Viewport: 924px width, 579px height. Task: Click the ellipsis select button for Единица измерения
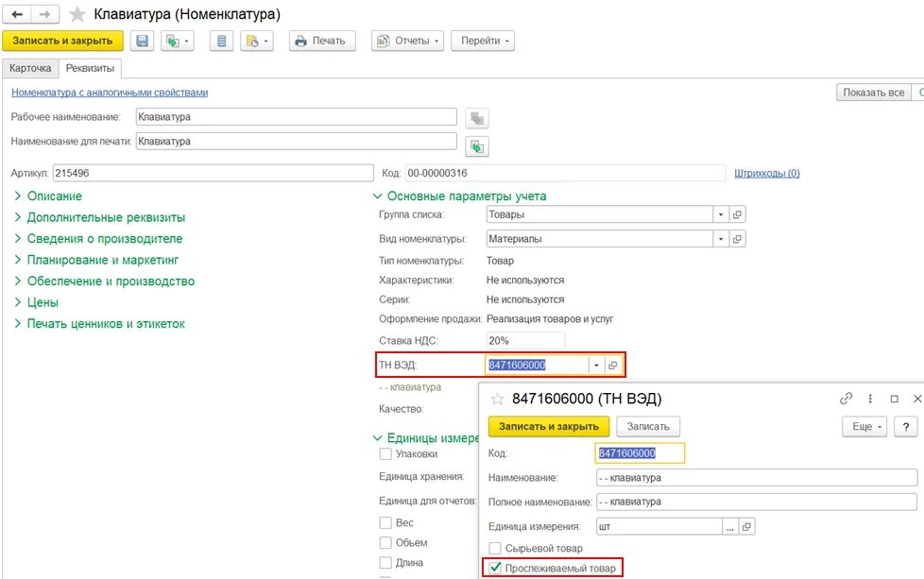pos(730,526)
